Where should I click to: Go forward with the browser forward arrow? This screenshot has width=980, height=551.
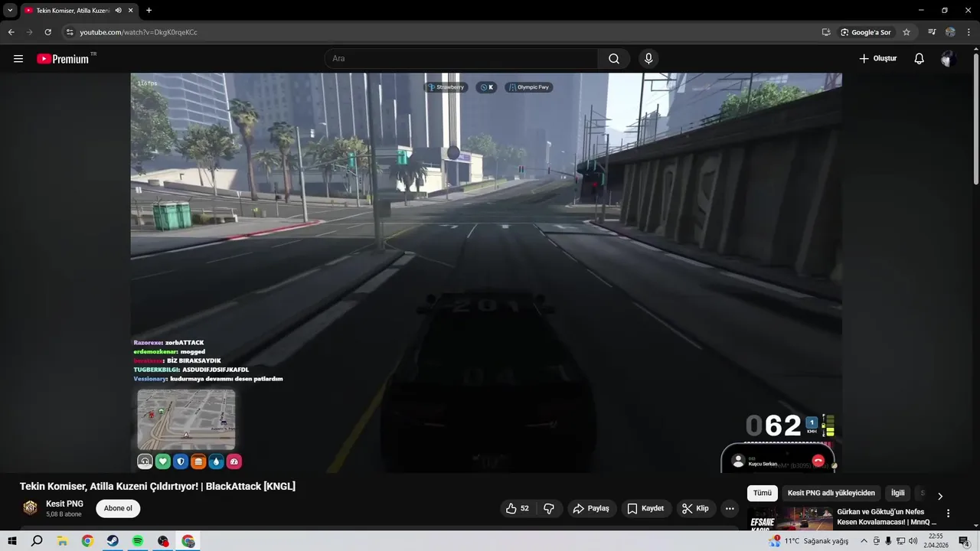click(29, 32)
